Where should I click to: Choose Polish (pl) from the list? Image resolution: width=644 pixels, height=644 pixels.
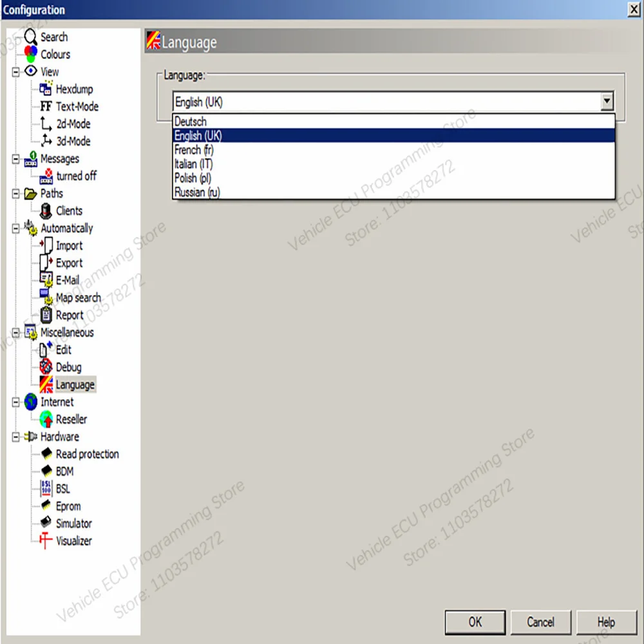point(393,178)
